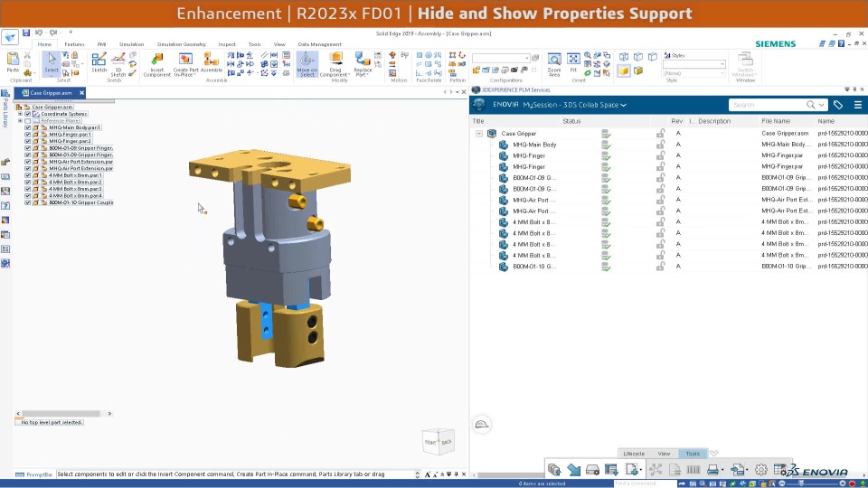Toggle Move on Select in Modify group

(x=307, y=64)
